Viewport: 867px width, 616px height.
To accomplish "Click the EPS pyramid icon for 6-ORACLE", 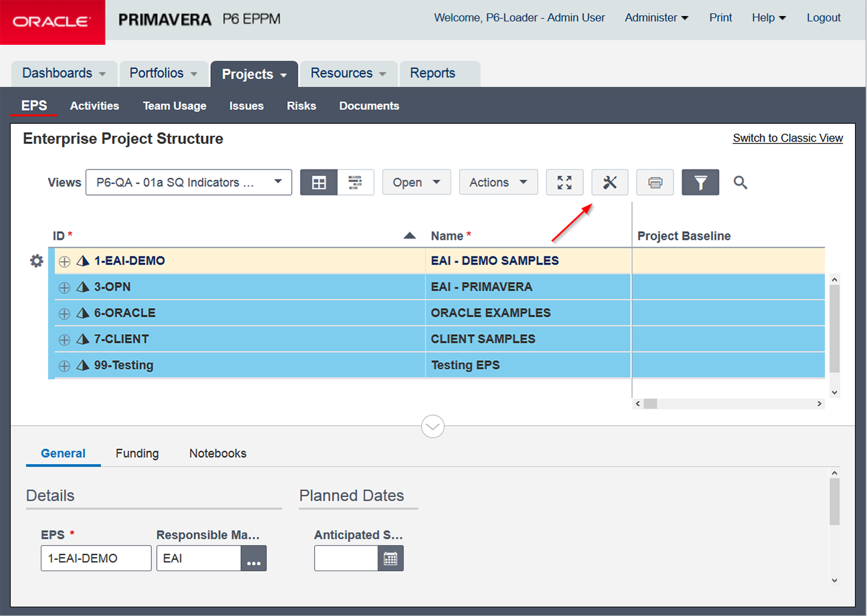I will 83,313.
